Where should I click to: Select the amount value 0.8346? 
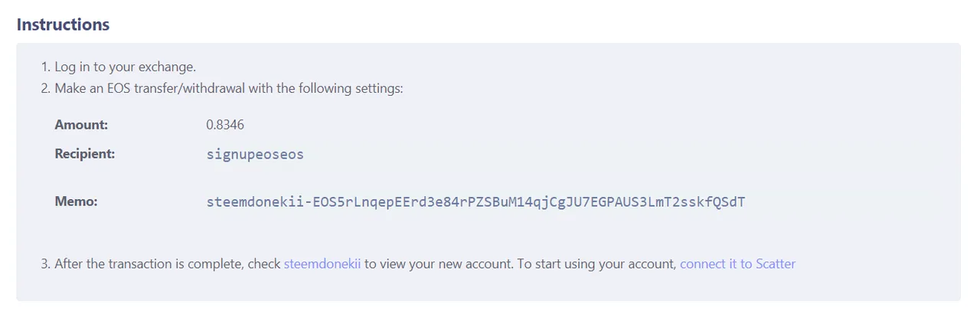225,124
